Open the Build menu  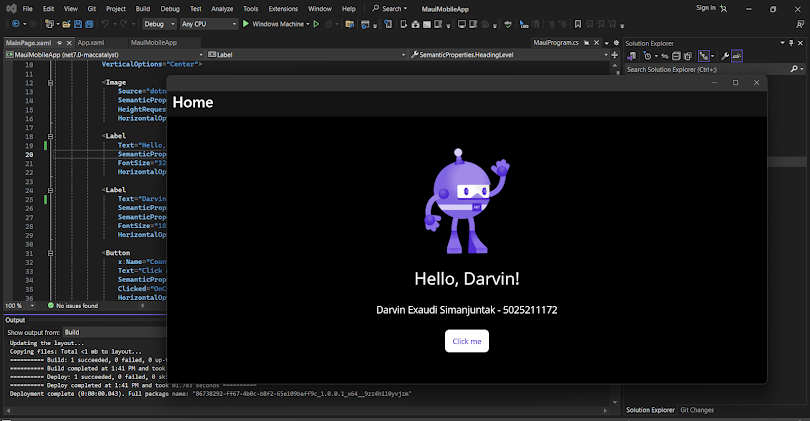coord(143,8)
